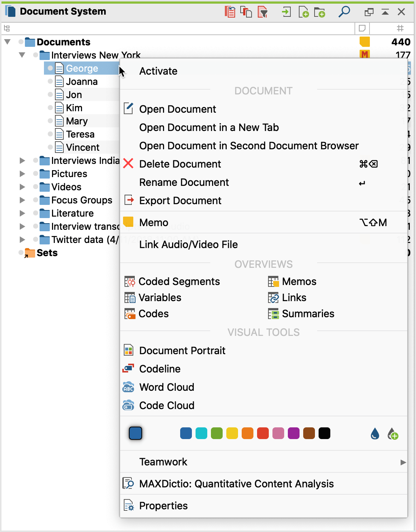
Task: Choose Open Document from the menu
Action: point(264,109)
